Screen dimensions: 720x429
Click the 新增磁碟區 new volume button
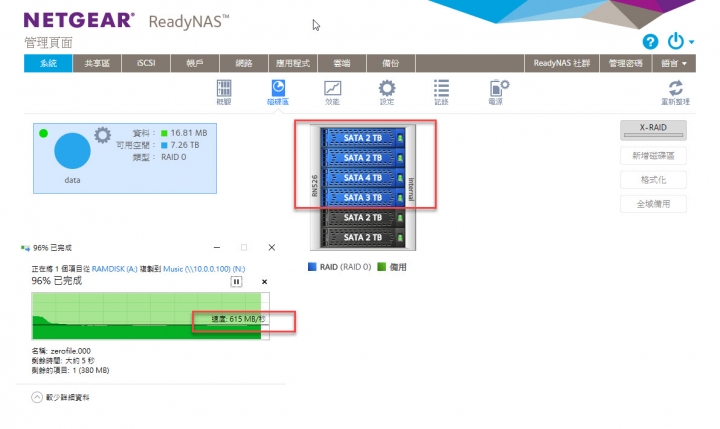pos(653,156)
